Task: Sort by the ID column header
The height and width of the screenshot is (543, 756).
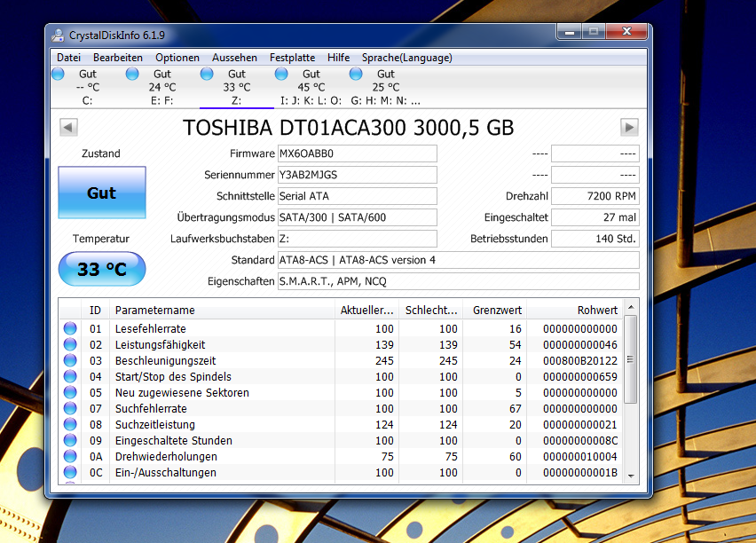Action: point(95,310)
